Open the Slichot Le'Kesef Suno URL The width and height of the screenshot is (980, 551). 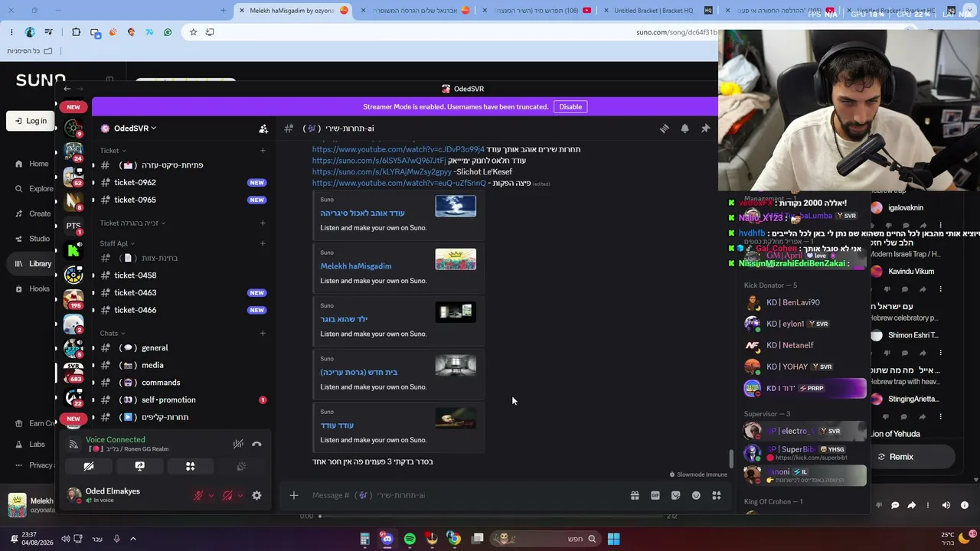pos(382,172)
